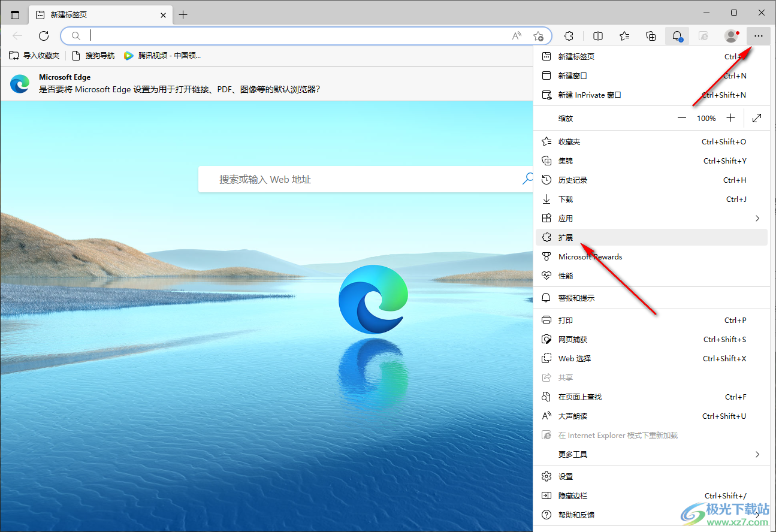Decrease zoom with minus button
Viewport: 776px width, 532px height.
682,118
